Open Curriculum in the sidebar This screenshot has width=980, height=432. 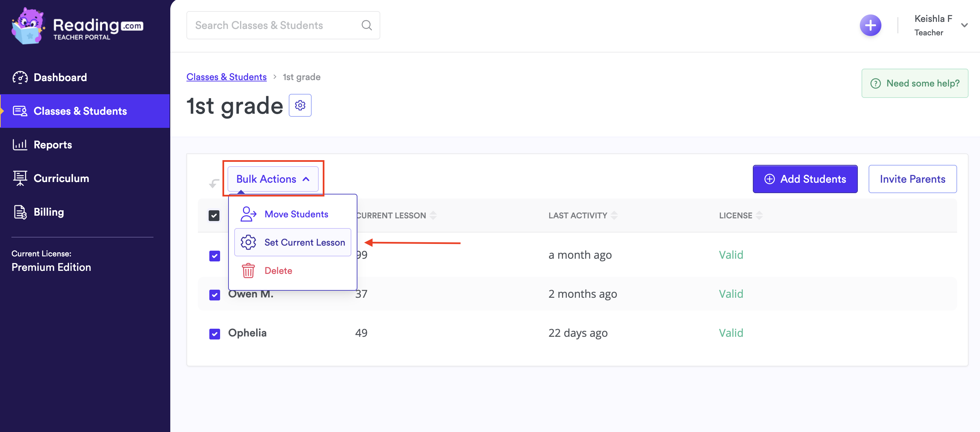(x=61, y=178)
